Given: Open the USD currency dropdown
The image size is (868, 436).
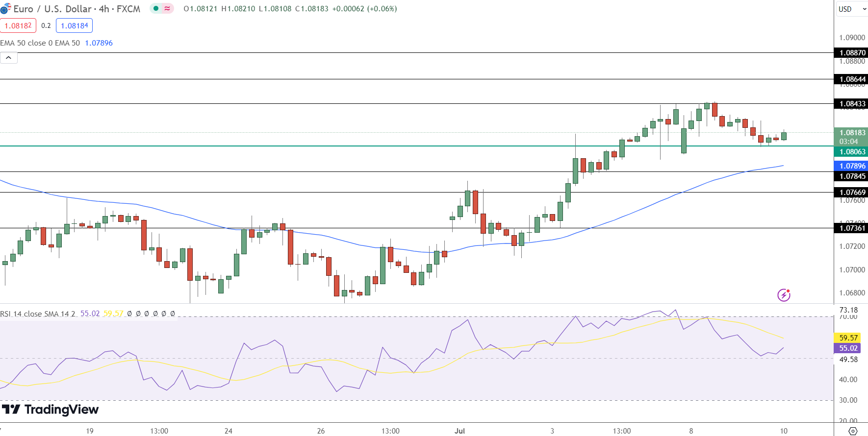Looking at the screenshot, I should (x=851, y=9).
